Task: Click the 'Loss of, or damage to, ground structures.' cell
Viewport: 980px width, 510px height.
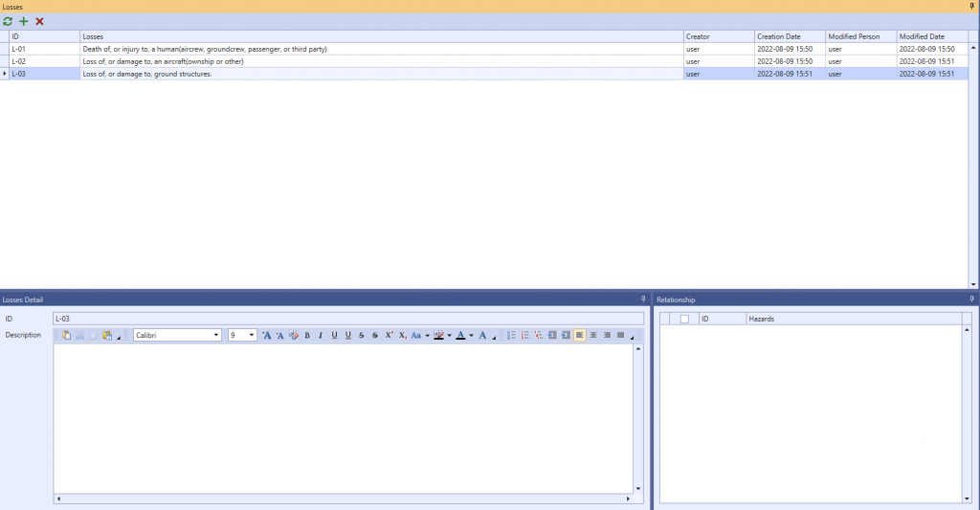Action: [381, 74]
